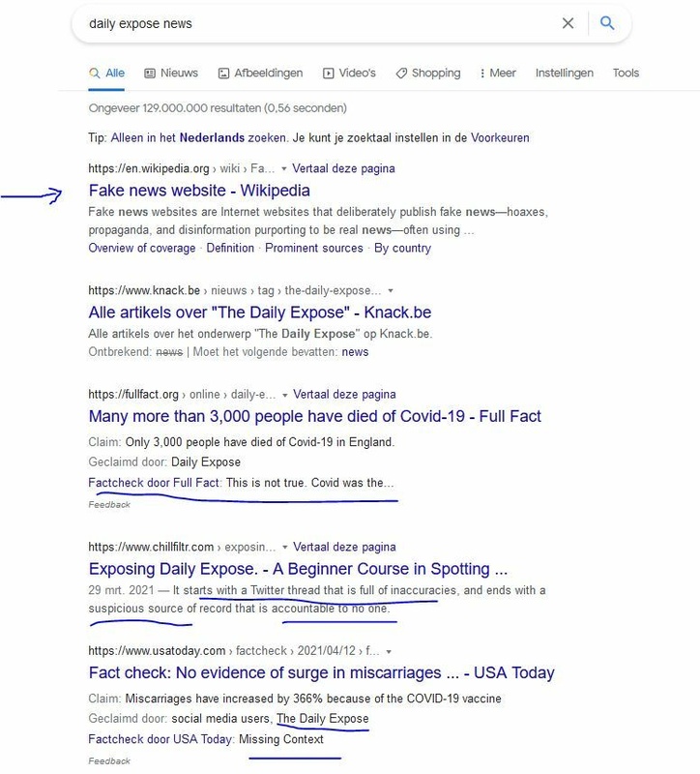This screenshot has height=774, width=700.
Task: Click the 'https://en.wikipedia.org' URL text
Action: coord(149,168)
